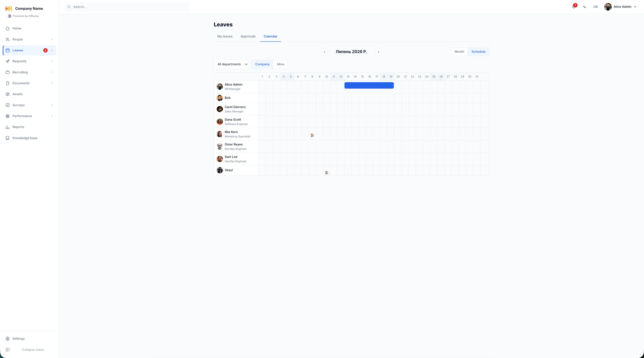The height and width of the screenshot is (358, 644).
Task: Open the My leaves tab
Action: pos(225,36)
